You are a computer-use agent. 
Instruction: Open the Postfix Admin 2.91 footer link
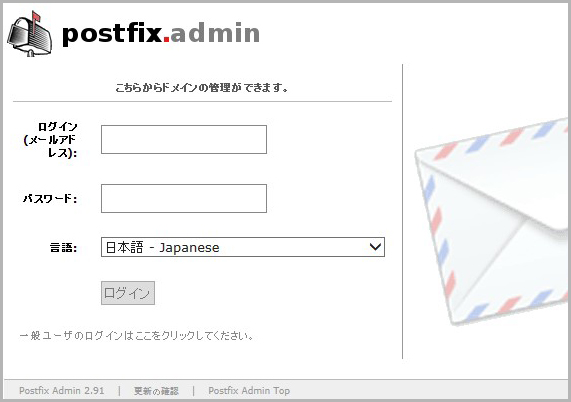click(62, 391)
